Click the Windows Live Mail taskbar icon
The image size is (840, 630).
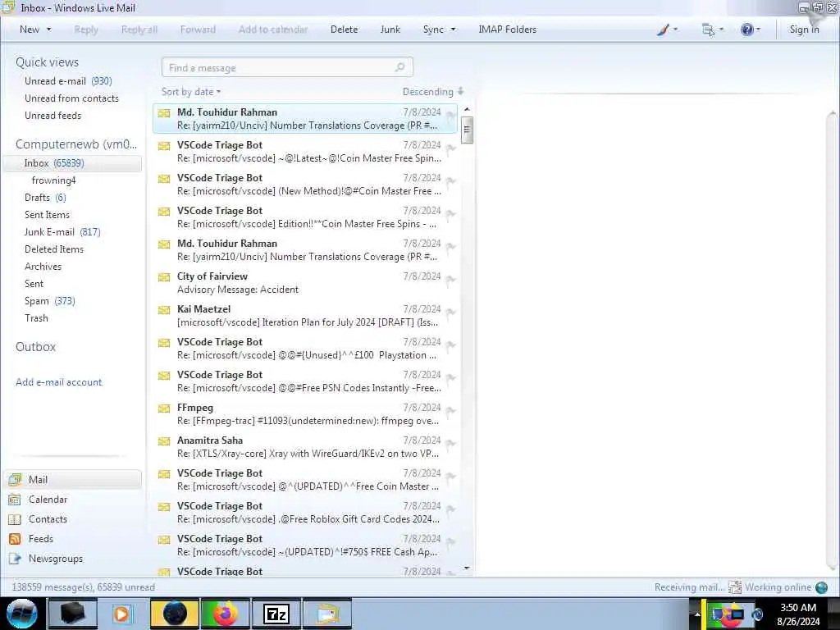[x=327, y=614]
